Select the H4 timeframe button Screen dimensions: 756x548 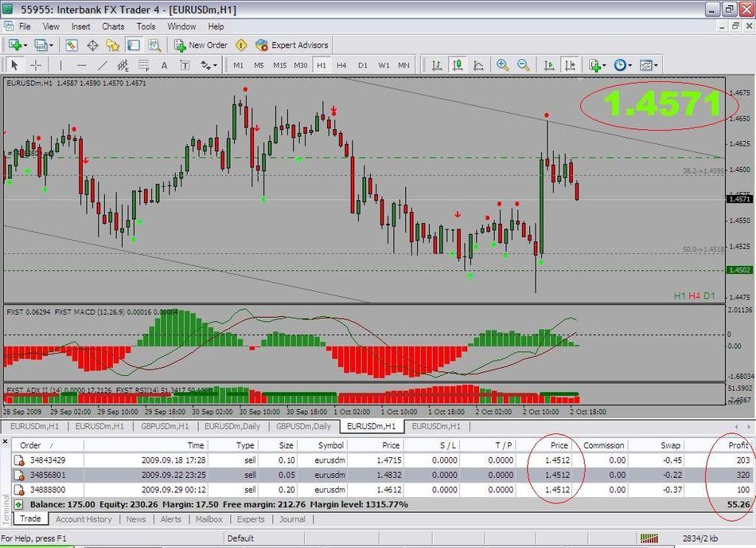(x=341, y=65)
